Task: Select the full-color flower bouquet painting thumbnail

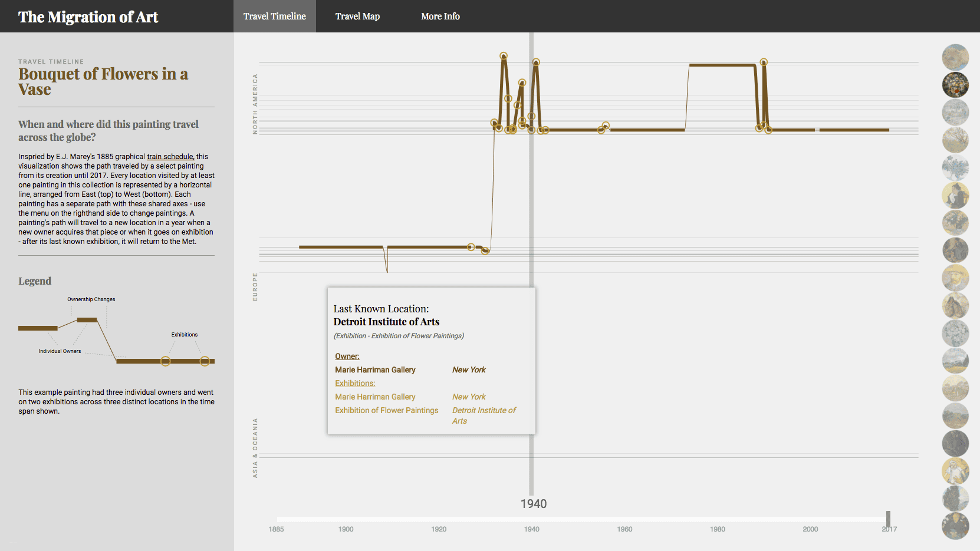Action: click(955, 85)
